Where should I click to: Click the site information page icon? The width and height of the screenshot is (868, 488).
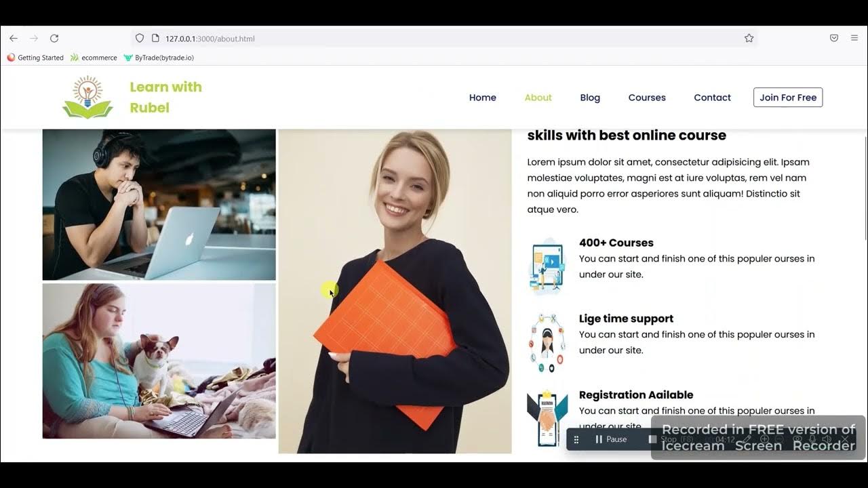(x=155, y=38)
